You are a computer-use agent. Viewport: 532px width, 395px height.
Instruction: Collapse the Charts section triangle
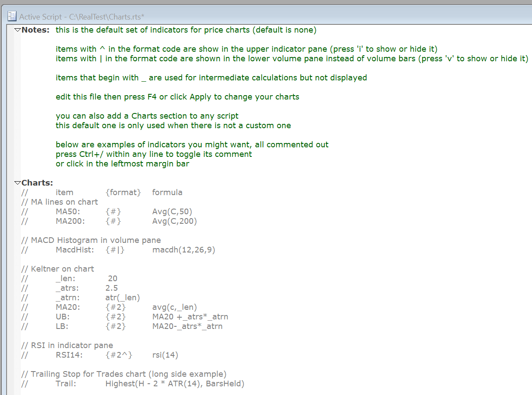point(17,183)
